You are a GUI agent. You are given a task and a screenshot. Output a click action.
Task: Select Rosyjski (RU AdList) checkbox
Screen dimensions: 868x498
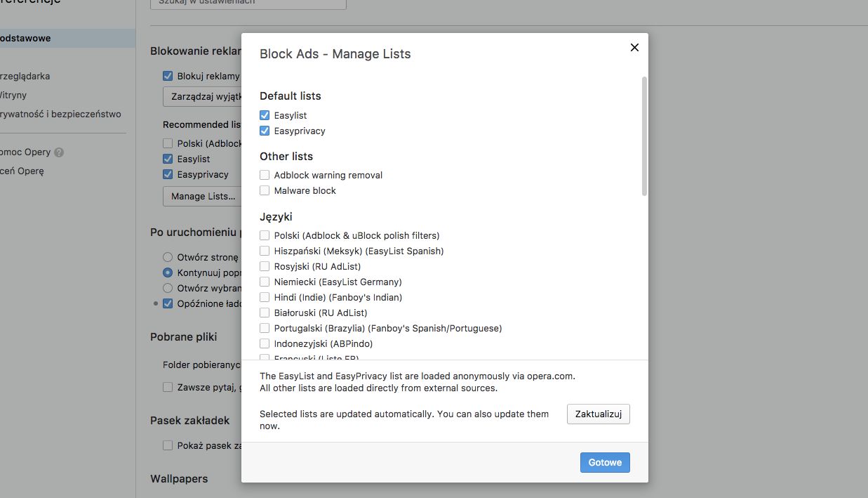click(x=265, y=266)
